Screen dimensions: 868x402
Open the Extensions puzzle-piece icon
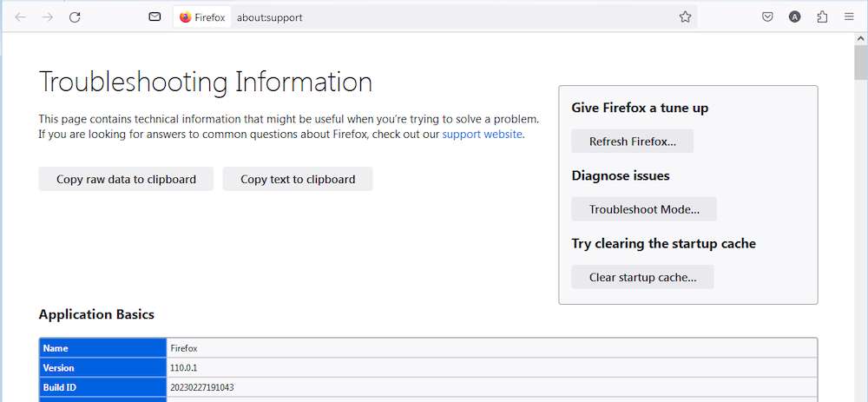click(x=822, y=17)
